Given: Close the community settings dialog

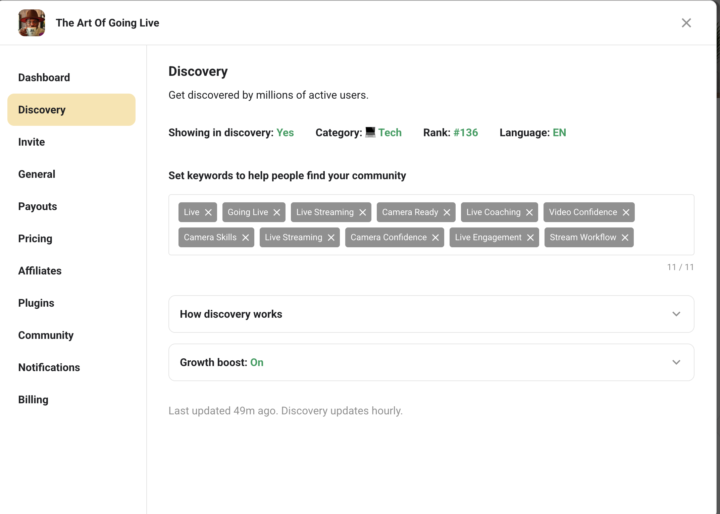Looking at the screenshot, I should [686, 23].
